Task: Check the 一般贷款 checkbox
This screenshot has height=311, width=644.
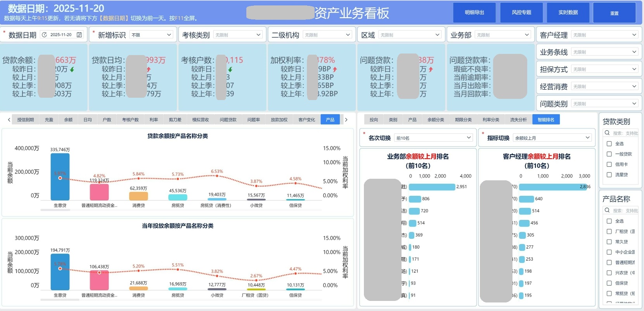Action: (609, 154)
